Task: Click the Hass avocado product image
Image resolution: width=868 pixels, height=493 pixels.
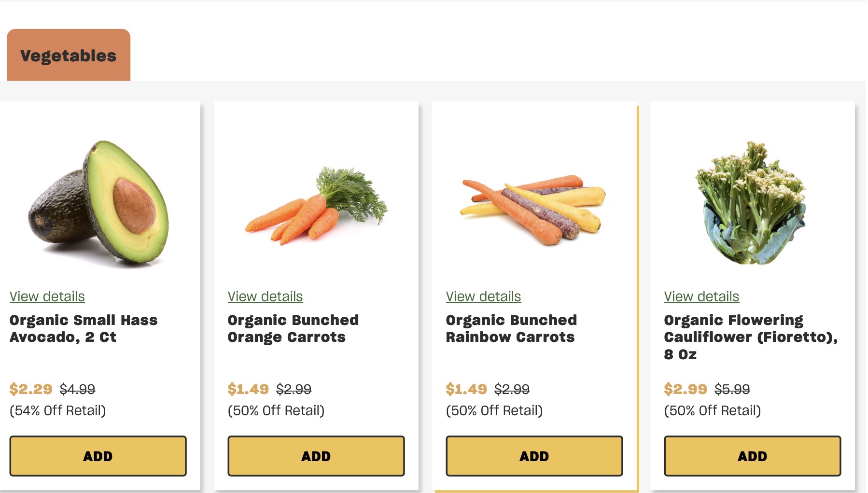Action: (x=99, y=203)
